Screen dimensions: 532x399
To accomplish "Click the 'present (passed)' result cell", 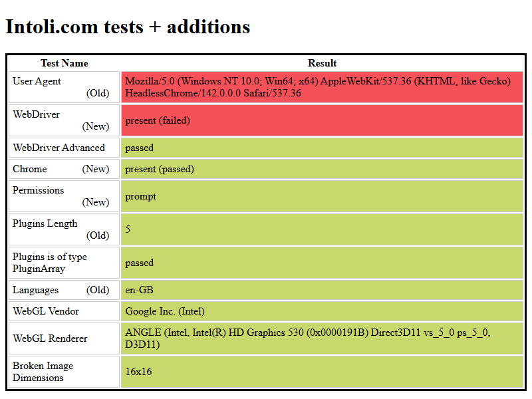I will pyautogui.click(x=322, y=169).
